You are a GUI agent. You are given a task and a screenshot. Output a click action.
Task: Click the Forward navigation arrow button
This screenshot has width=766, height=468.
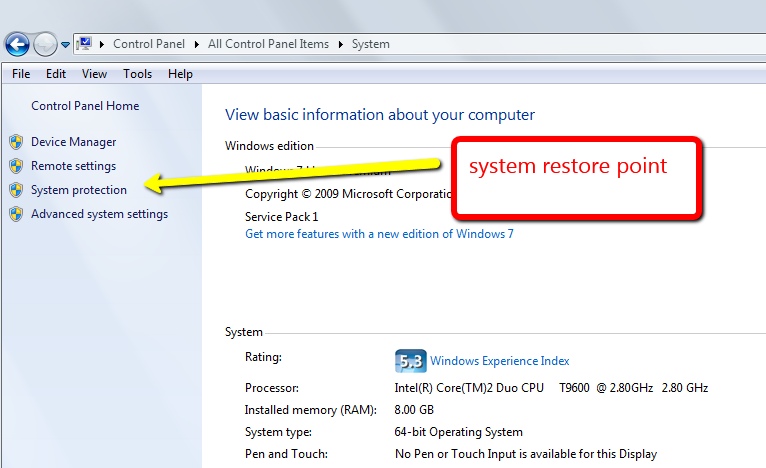click(x=46, y=44)
